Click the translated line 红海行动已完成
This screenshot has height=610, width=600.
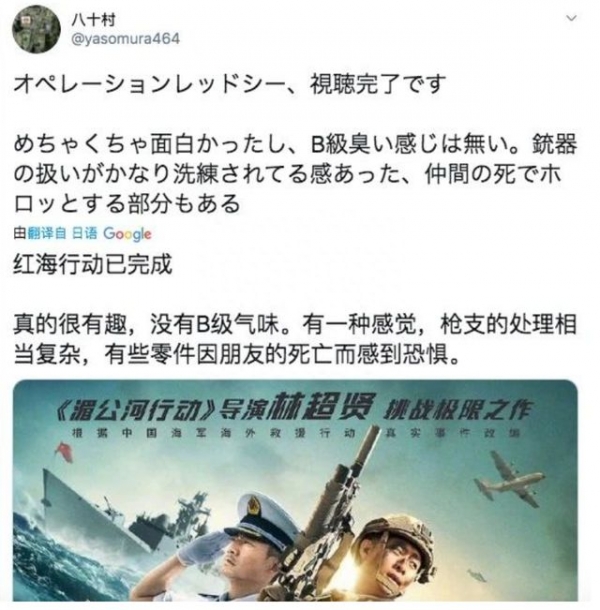pos(93,265)
